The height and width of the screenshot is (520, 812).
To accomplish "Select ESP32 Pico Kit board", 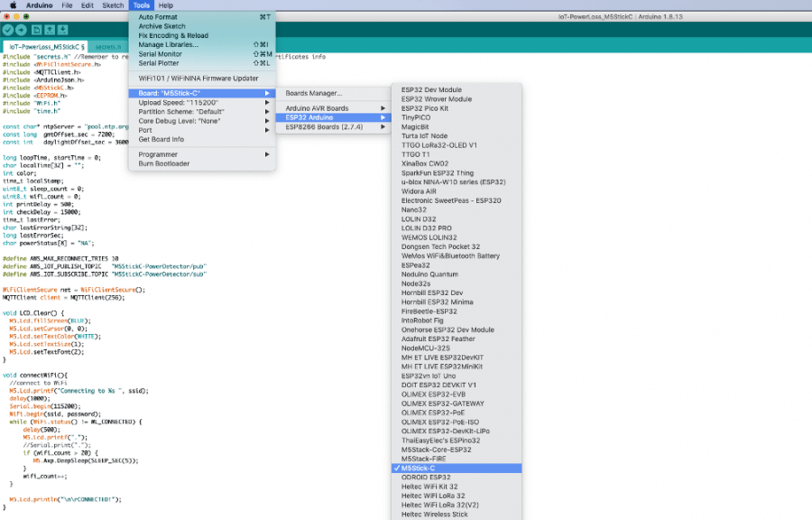I will [457, 108].
